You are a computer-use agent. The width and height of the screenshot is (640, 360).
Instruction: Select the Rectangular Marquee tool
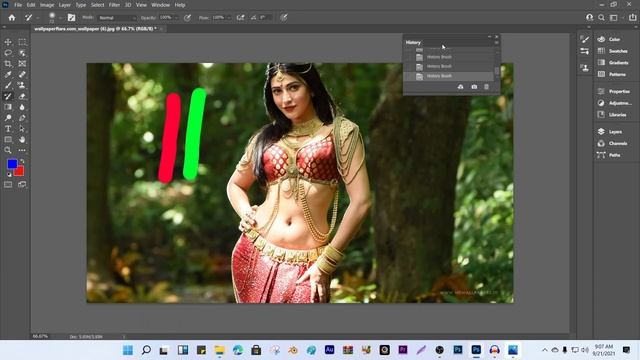[22, 42]
